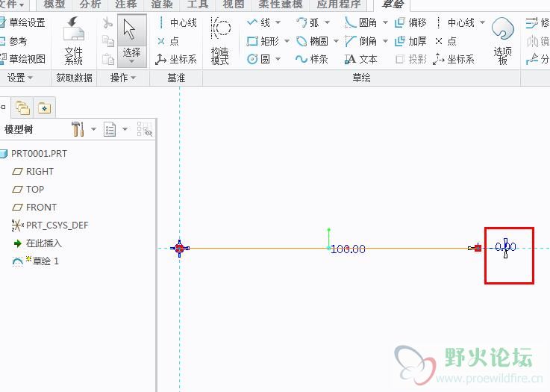The height and width of the screenshot is (392, 550).
Task: Choose datum Centerline tool in 基准 group
Action: tap(176, 23)
